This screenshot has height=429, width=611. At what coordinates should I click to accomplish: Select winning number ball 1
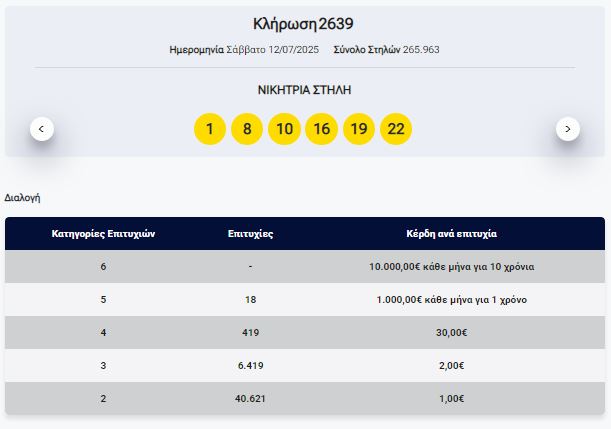pos(209,129)
